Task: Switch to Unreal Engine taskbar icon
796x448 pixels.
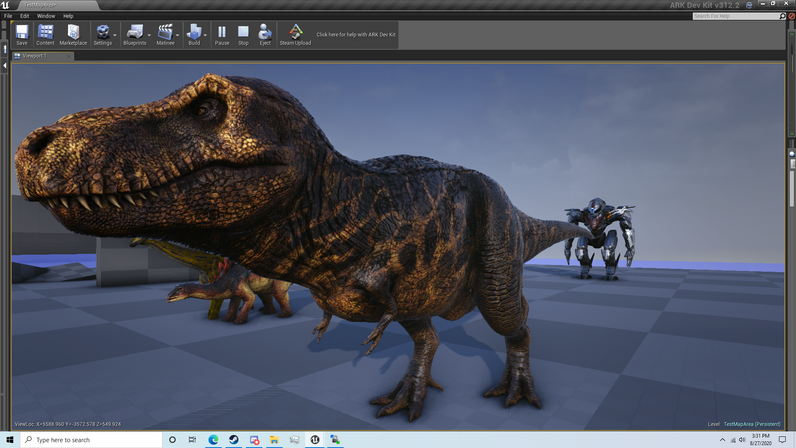Action: (x=315, y=439)
